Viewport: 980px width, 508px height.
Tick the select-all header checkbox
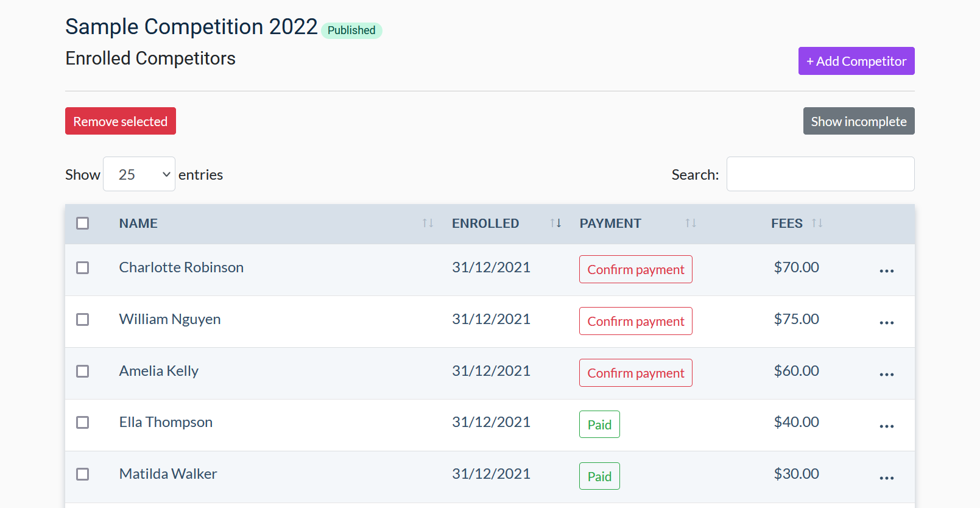83,224
